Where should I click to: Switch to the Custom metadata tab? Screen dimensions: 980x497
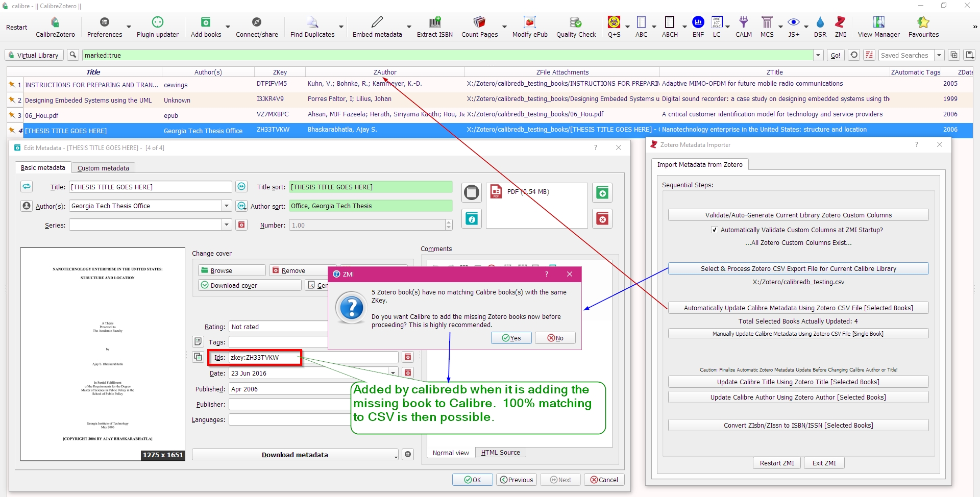click(x=103, y=168)
